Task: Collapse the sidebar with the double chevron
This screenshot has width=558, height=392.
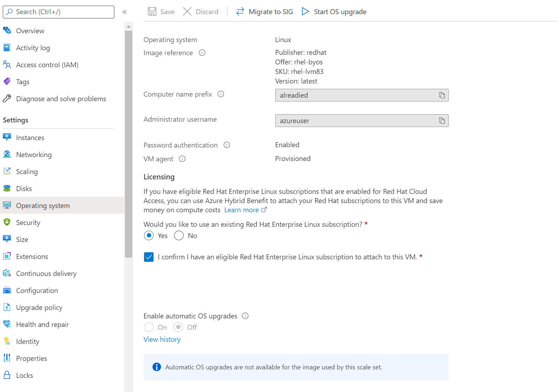Action: pyautogui.click(x=125, y=12)
